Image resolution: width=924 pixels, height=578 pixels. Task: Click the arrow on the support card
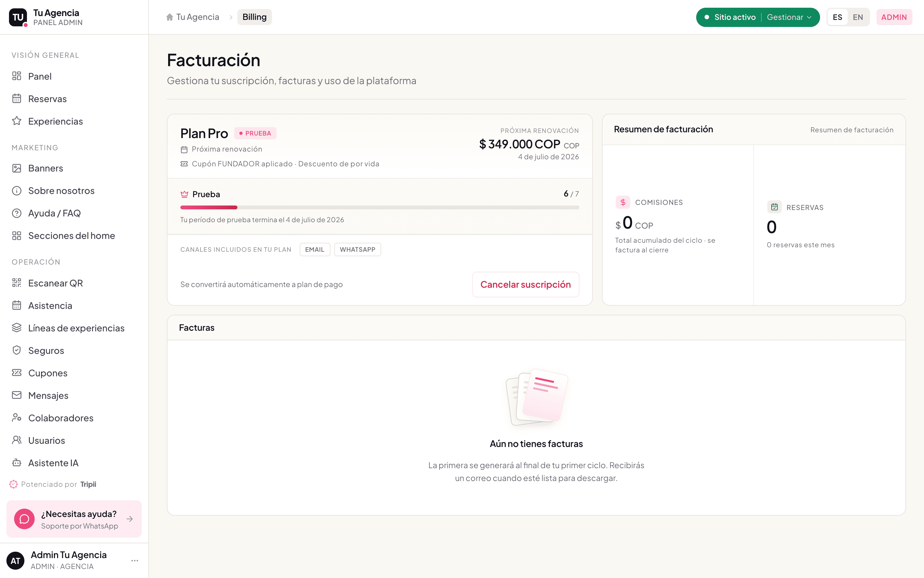[130, 519]
